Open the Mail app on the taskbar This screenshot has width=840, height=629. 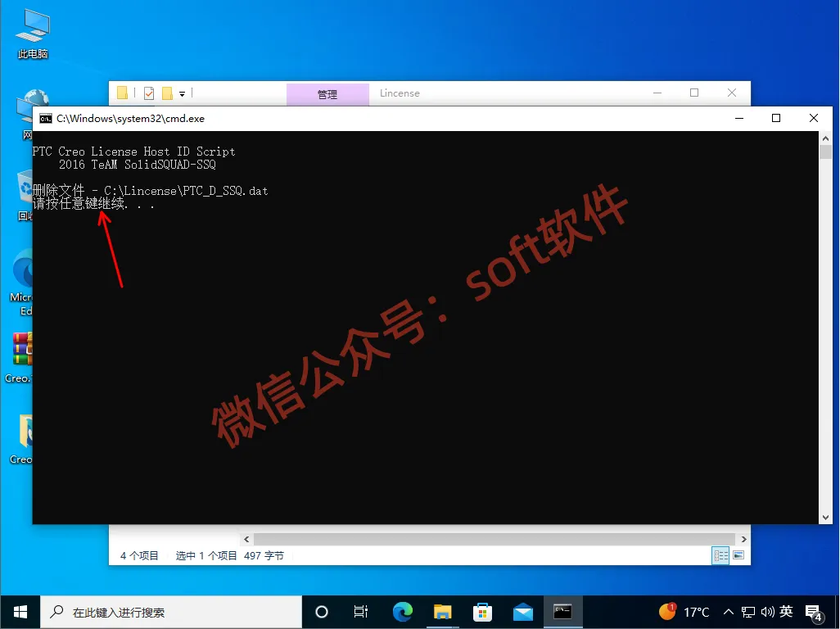coord(523,612)
